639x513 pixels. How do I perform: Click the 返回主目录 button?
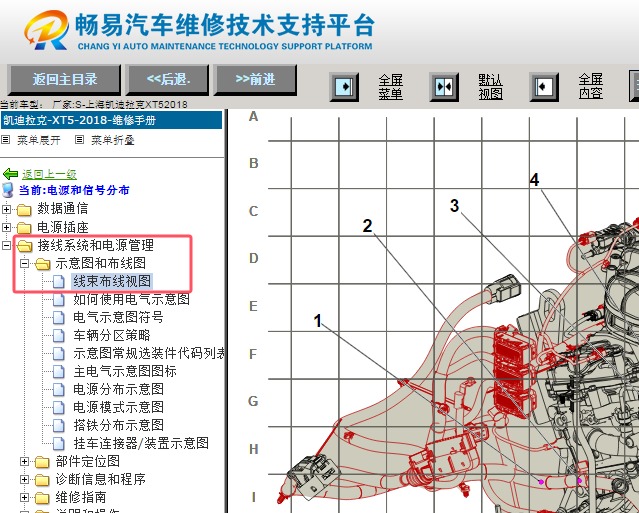[x=64, y=79]
